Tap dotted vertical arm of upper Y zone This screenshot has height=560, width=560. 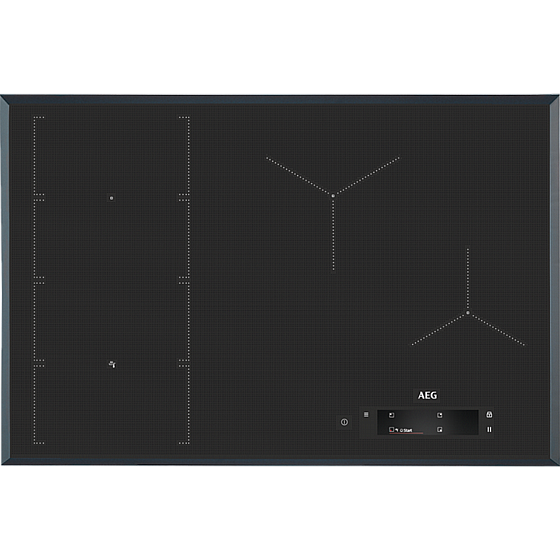[334, 235]
